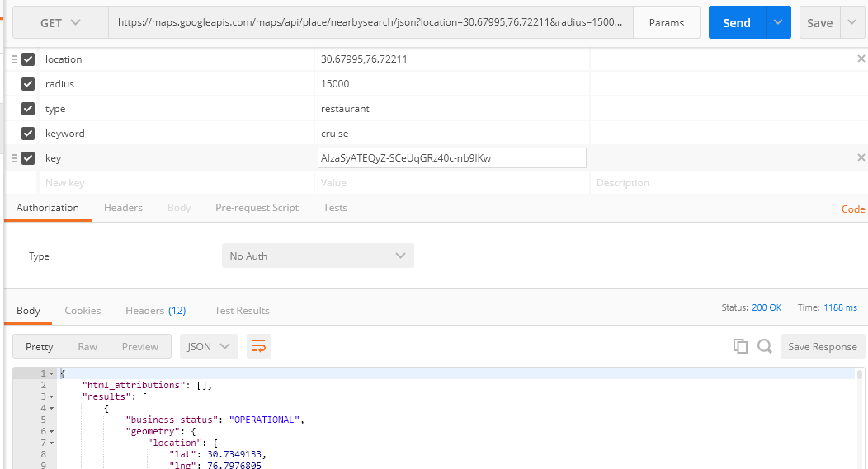The image size is (868, 469).
Task: Click the search response magnifier icon
Action: (x=764, y=346)
